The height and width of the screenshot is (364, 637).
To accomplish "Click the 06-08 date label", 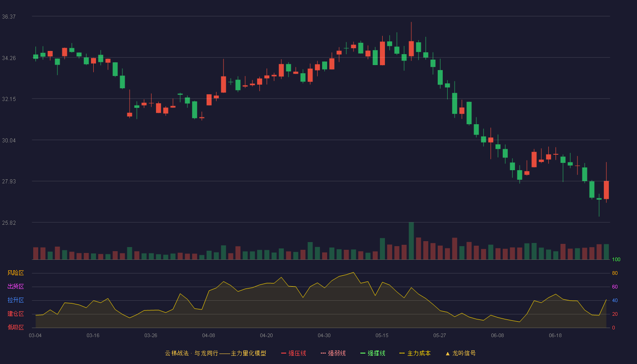I will 497,335.
